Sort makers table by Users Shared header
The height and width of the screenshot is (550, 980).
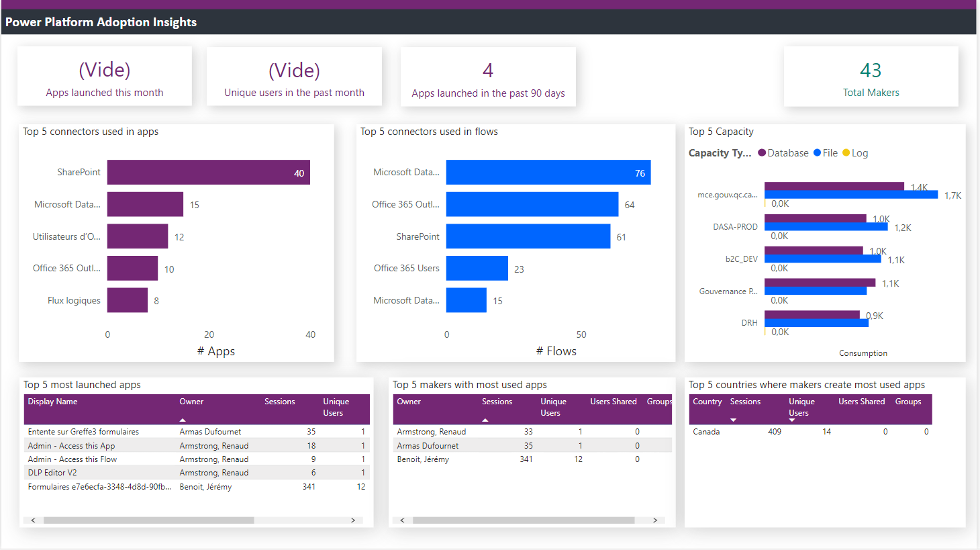tap(614, 402)
